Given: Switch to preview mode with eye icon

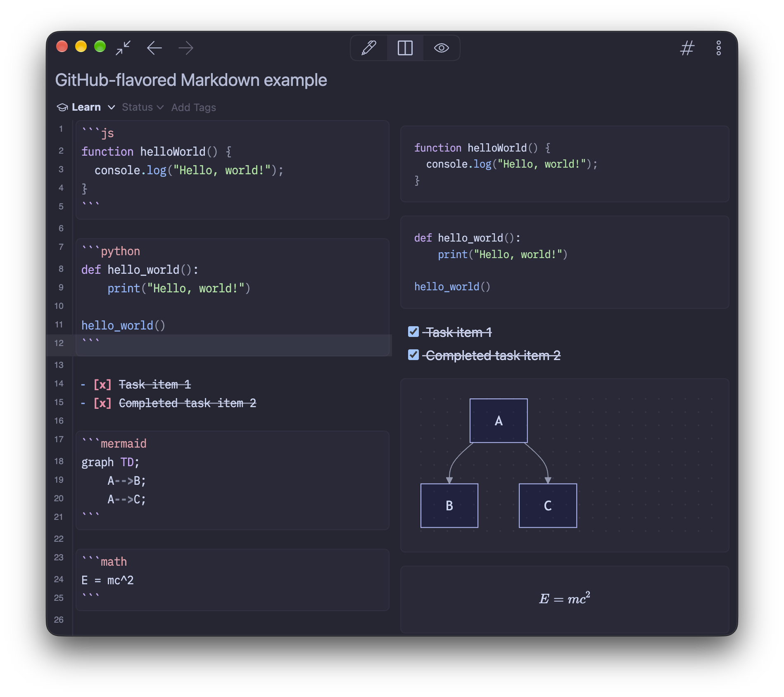Looking at the screenshot, I should coord(441,48).
